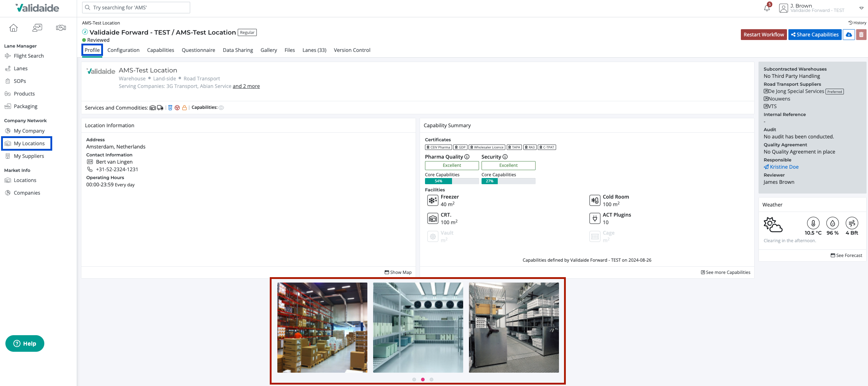Screen dimensions: 868x386
Task: Open Flight Search in Lane Manager
Action: coord(24,56)
